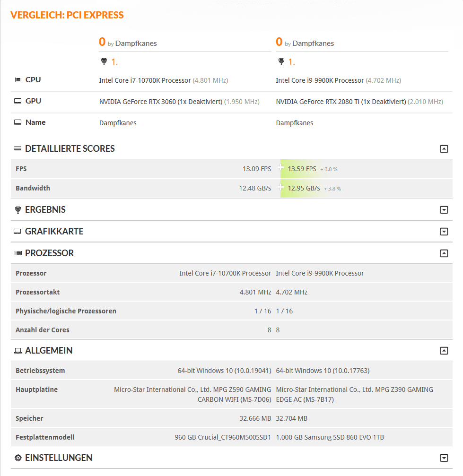Screen dimensions: 463x476
Task: Click the Name row monitor icon
Action: tap(18, 122)
